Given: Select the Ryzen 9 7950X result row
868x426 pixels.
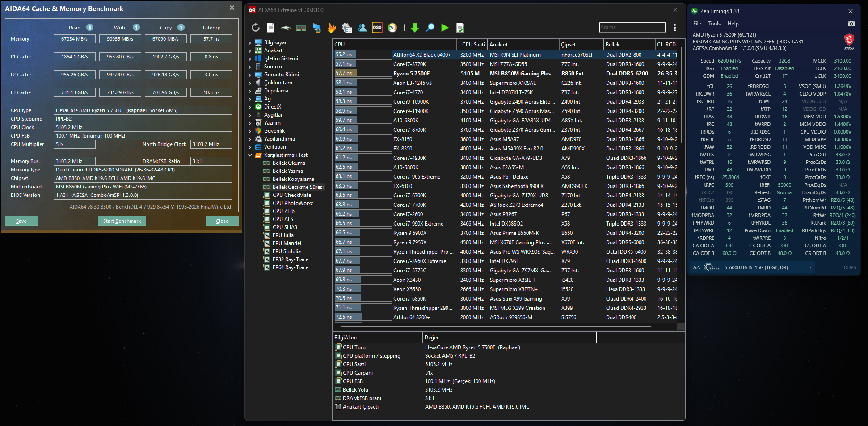Looking at the screenshot, I should tap(506, 242).
